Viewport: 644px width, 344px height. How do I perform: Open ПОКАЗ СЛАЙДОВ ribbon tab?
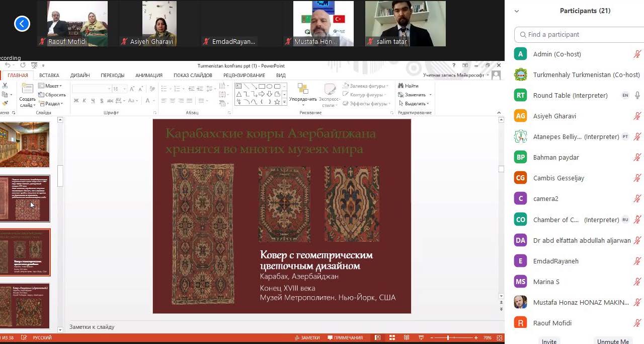click(193, 75)
